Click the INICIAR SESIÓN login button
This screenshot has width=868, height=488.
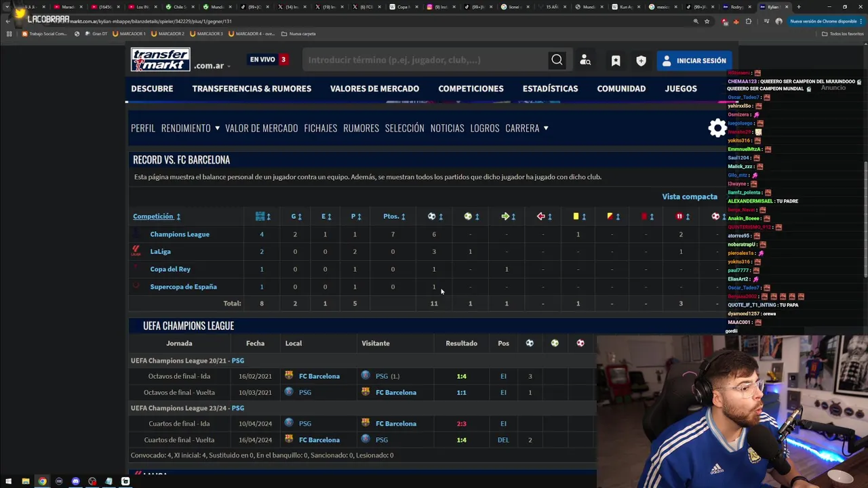click(x=694, y=61)
